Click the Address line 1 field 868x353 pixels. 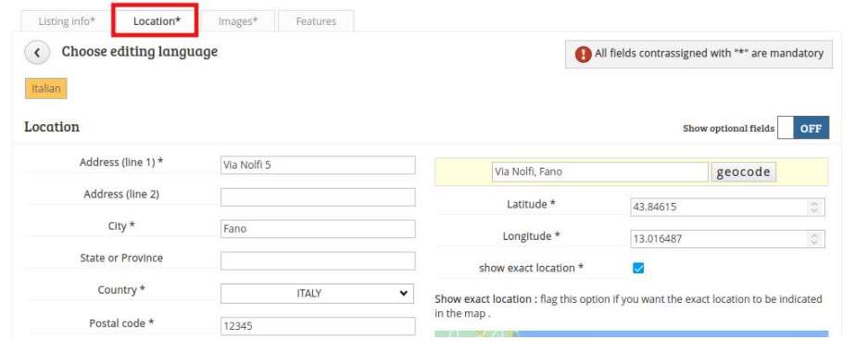[x=318, y=165]
